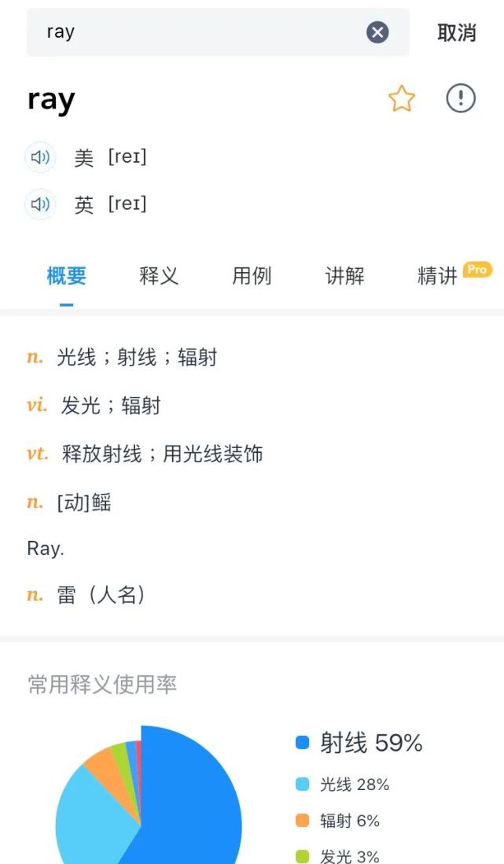Switch to the 释义 tab
This screenshot has width=504, height=864.
pyautogui.click(x=159, y=276)
